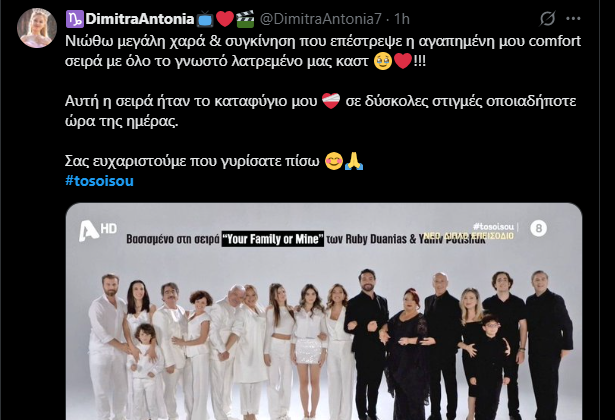Screen dimensions: 615x420
Task: Click the tweet line starting "Σας ευχαριστούμε"
Action: point(214,161)
